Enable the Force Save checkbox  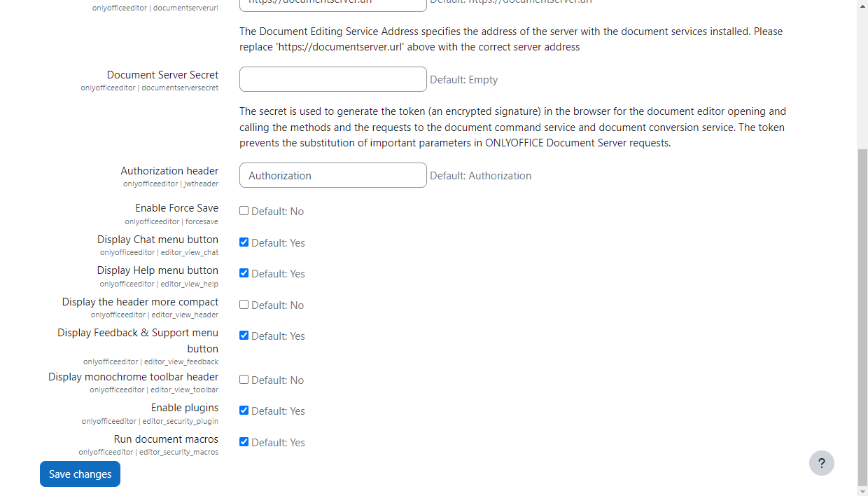click(x=244, y=210)
